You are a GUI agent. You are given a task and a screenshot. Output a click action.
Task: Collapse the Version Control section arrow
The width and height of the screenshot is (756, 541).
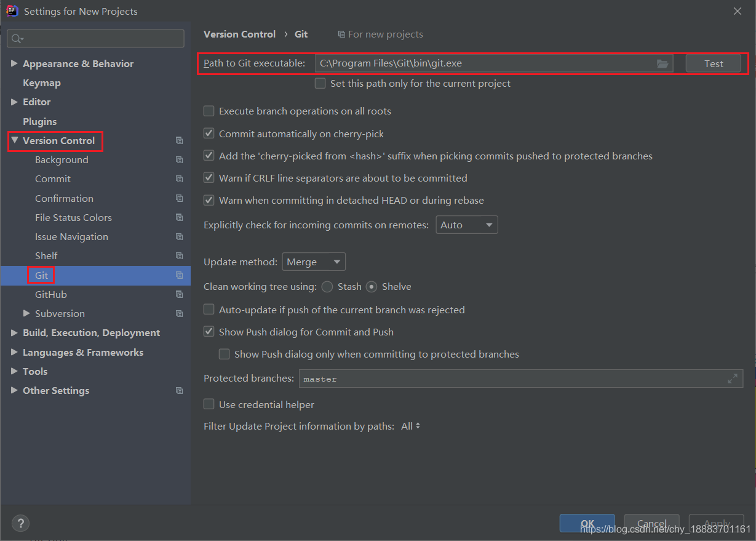coord(14,140)
